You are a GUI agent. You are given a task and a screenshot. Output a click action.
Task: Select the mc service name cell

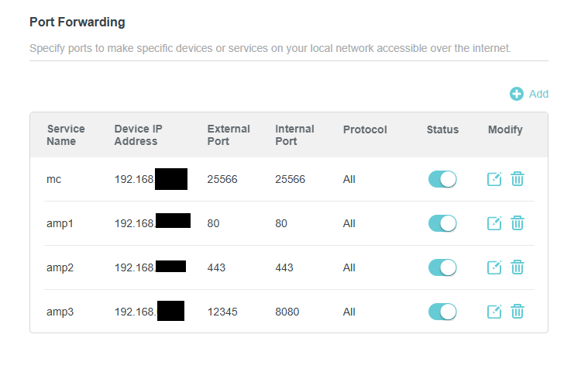pos(53,179)
